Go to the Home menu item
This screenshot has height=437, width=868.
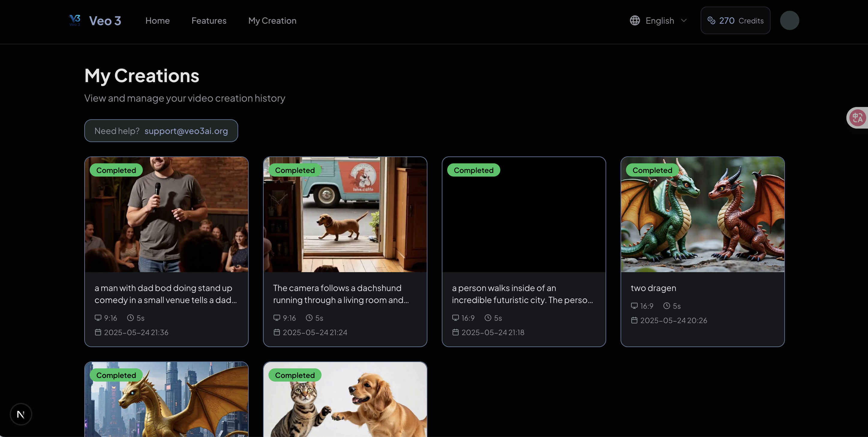[x=157, y=21]
